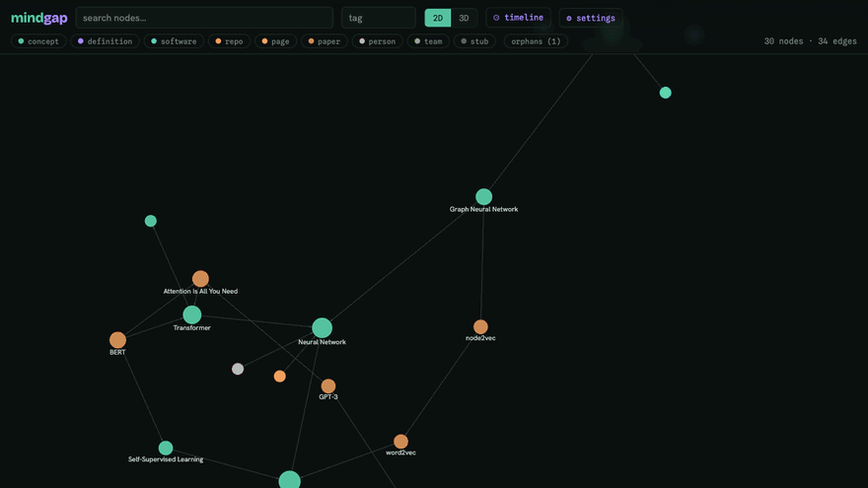The width and height of the screenshot is (868, 488).
Task: Select the Self-Supervised Learning node
Action: (x=166, y=448)
